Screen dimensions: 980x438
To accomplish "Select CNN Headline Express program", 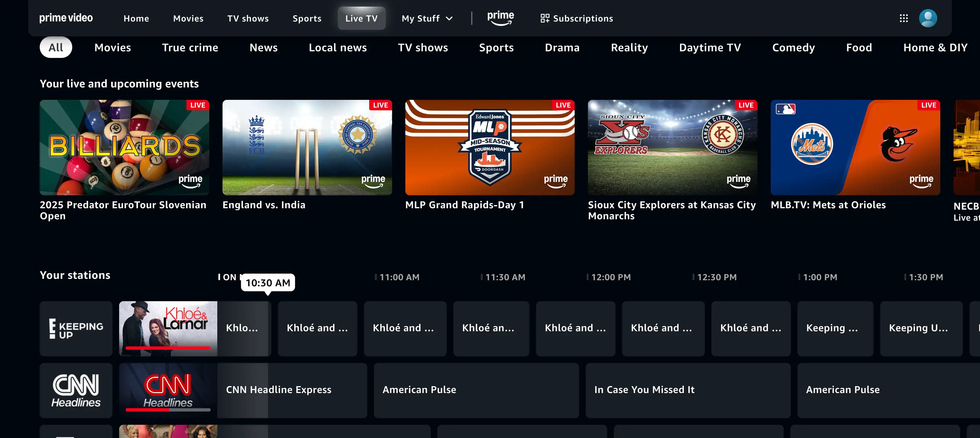I will [292, 391].
